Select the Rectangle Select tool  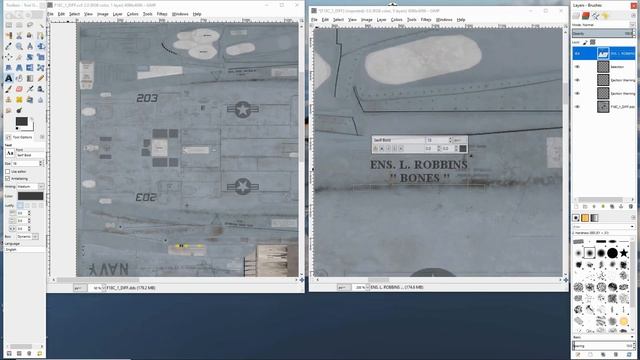9,25
